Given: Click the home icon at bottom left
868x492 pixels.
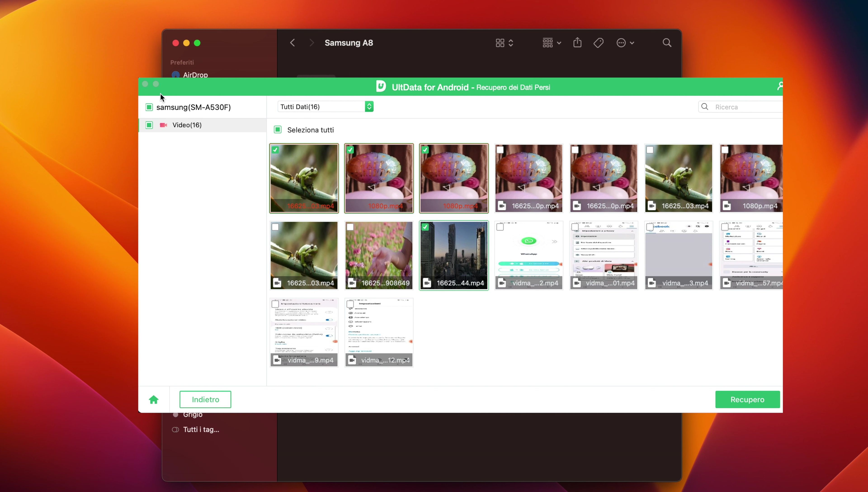Looking at the screenshot, I should click(x=154, y=400).
